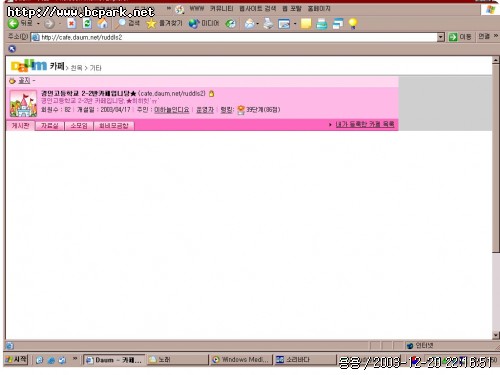The width and height of the screenshot is (500, 375).
Task: Click the 랭킹 link
Action: (x=227, y=110)
